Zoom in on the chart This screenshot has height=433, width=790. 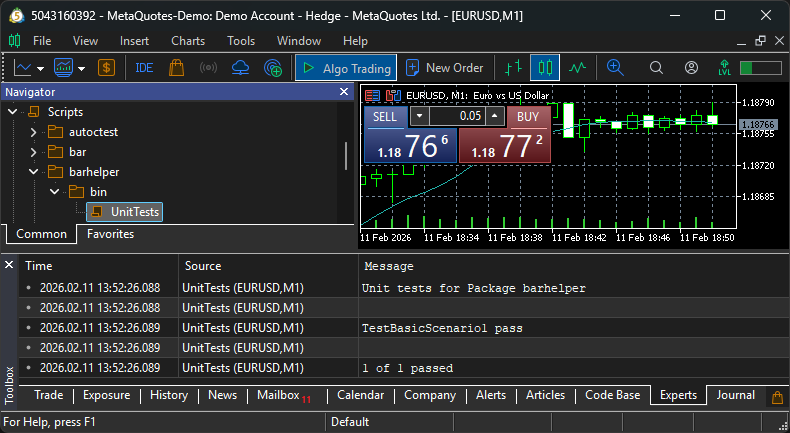pyautogui.click(x=615, y=68)
